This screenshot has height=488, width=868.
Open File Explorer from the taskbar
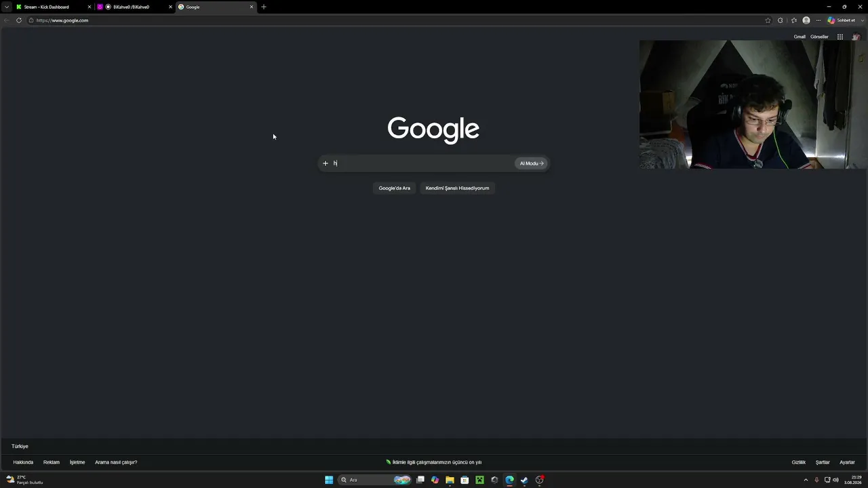450,480
